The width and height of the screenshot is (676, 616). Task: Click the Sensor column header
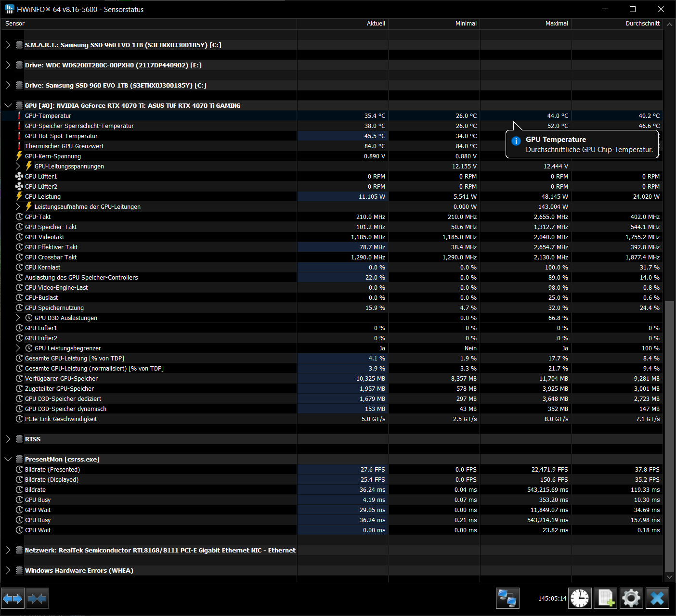coord(149,24)
